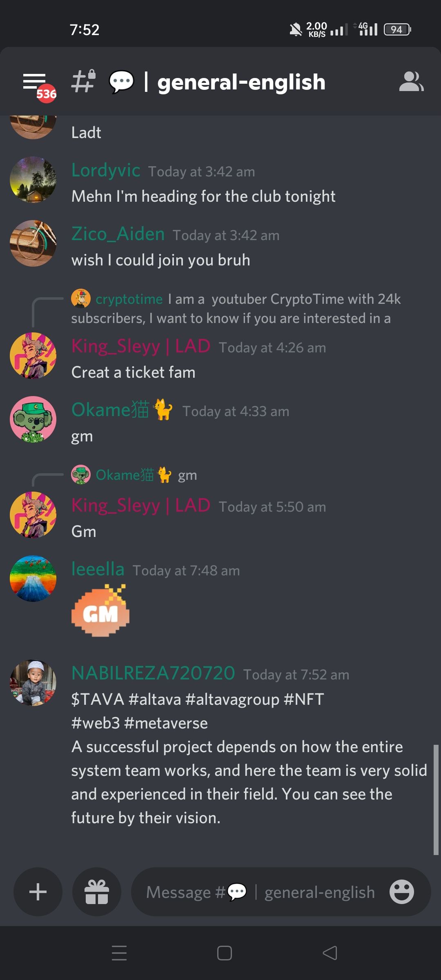Tap Android back navigation triangle
Viewport: 441px width, 980px height.
click(330, 953)
